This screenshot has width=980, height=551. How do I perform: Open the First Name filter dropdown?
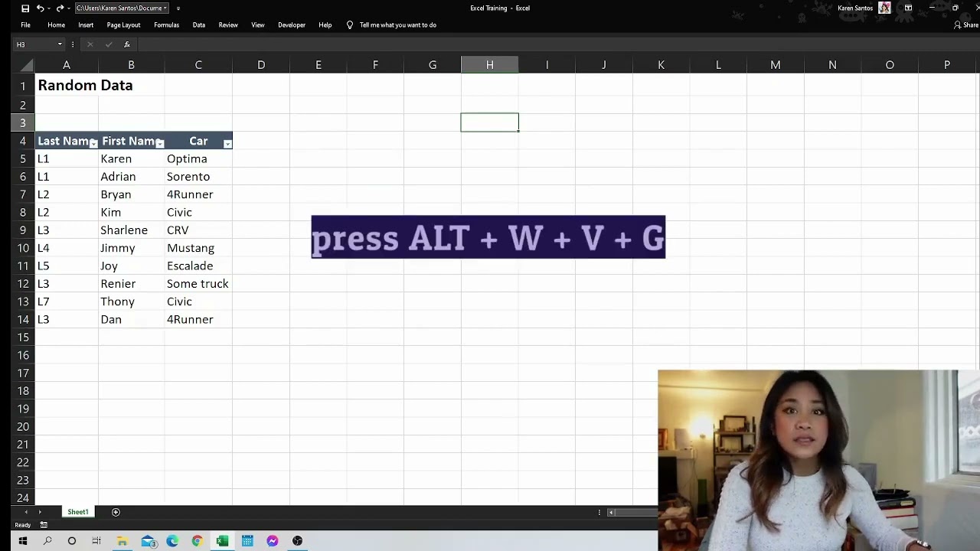159,143
